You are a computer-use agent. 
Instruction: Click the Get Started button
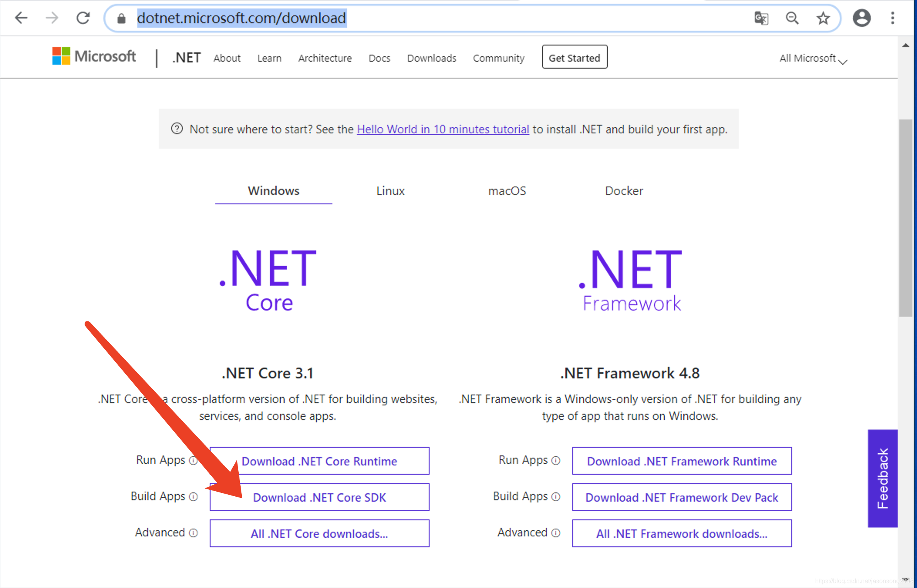[x=574, y=57]
